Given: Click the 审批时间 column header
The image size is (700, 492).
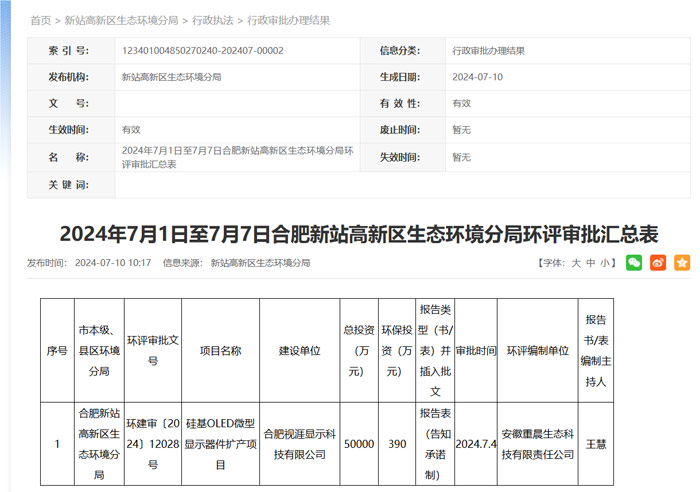Looking at the screenshot, I should click(x=476, y=350).
